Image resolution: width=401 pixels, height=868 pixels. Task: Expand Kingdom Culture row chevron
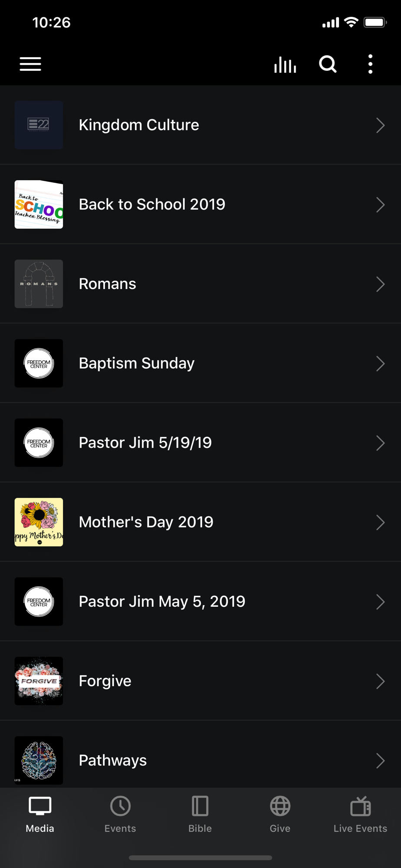[x=380, y=125]
